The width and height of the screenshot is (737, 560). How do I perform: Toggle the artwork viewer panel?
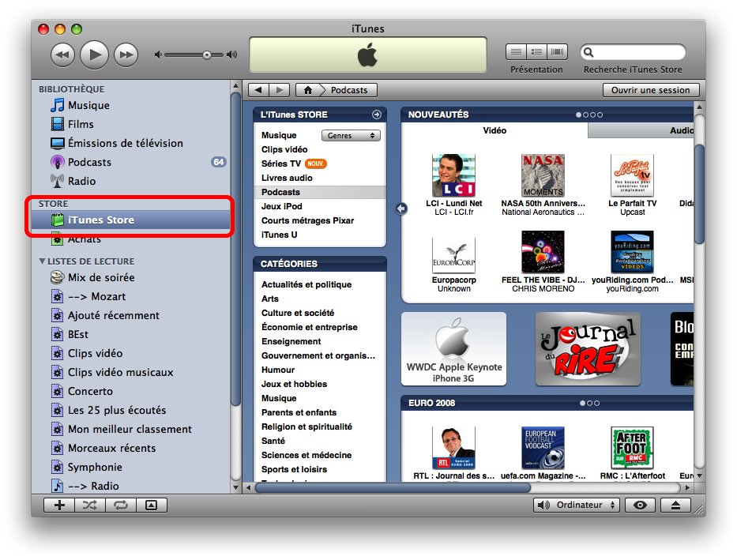152,505
